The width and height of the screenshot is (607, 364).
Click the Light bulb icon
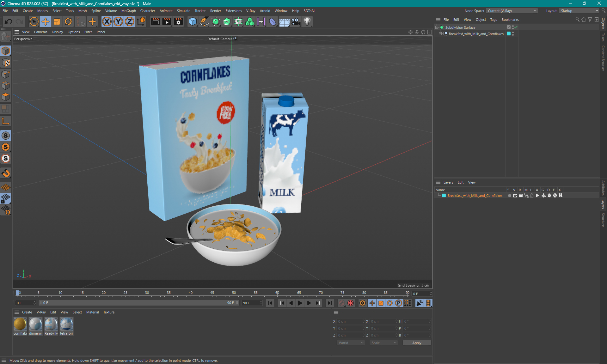point(307,21)
